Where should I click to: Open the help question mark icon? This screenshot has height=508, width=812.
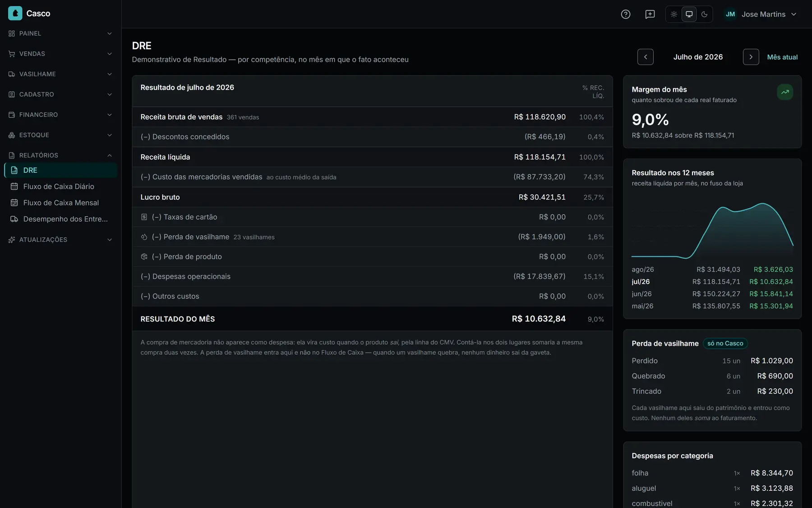pos(626,14)
